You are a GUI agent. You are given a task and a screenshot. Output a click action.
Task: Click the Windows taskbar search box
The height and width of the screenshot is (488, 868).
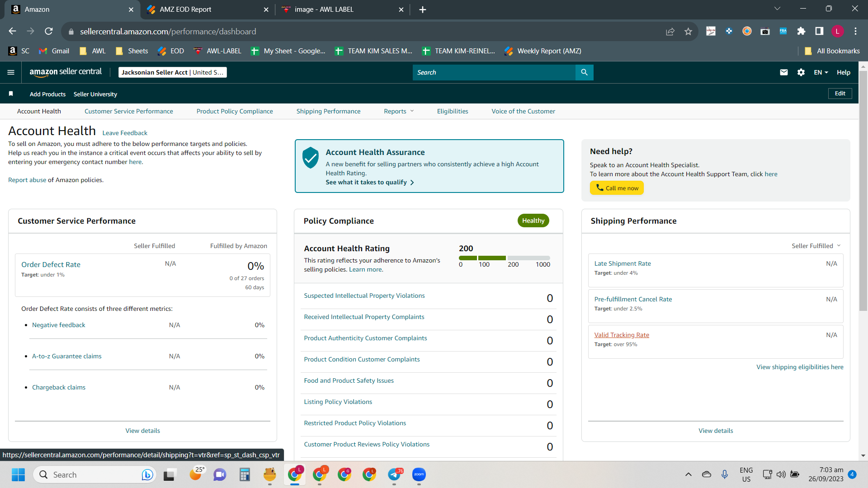95,474
